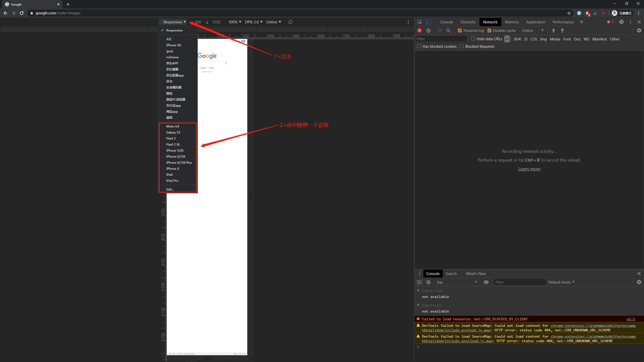Stop recording with the red record button
The image size is (644, 362).
(x=419, y=30)
